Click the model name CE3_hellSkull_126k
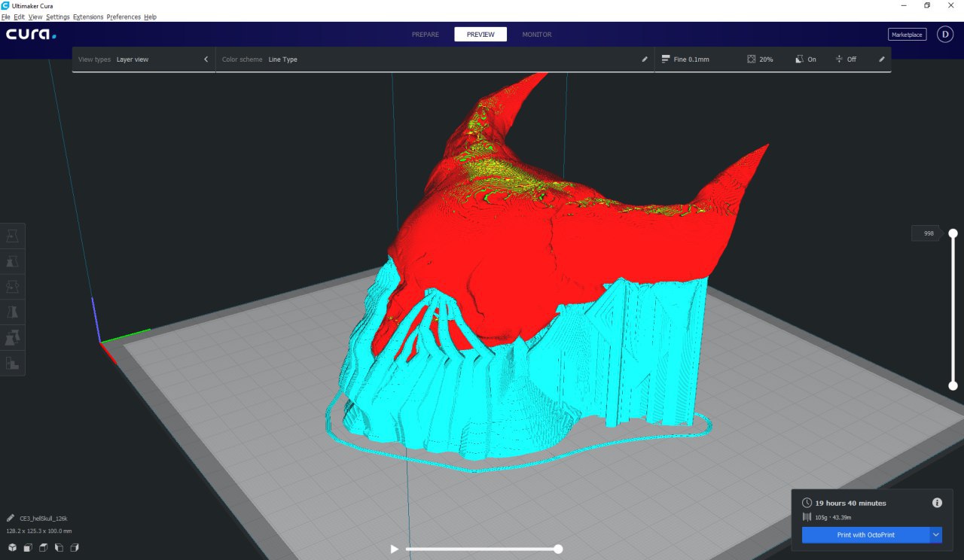 [x=44, y=518]
